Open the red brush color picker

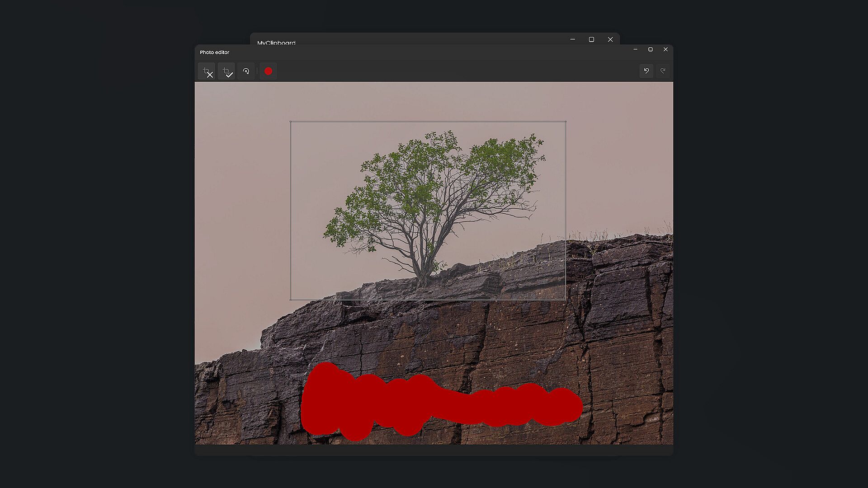(x=268, y=71)
